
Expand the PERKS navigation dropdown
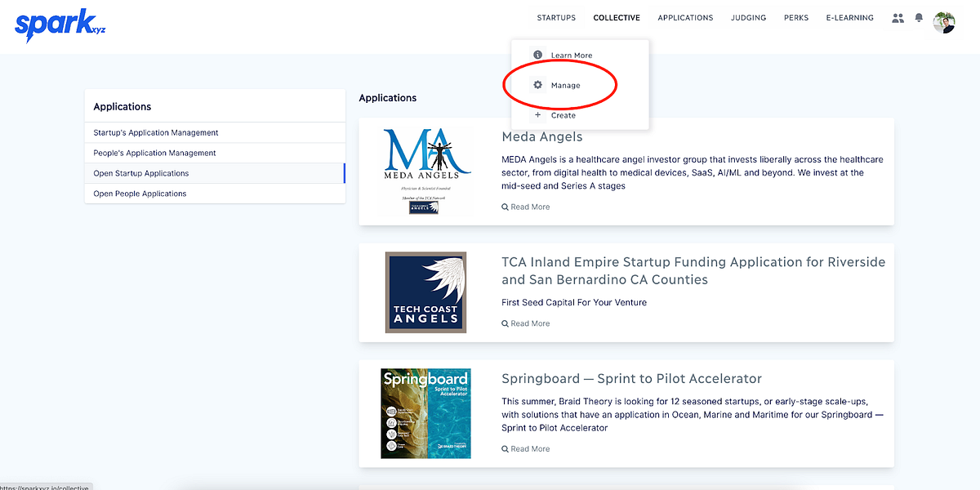coord(795,17)
